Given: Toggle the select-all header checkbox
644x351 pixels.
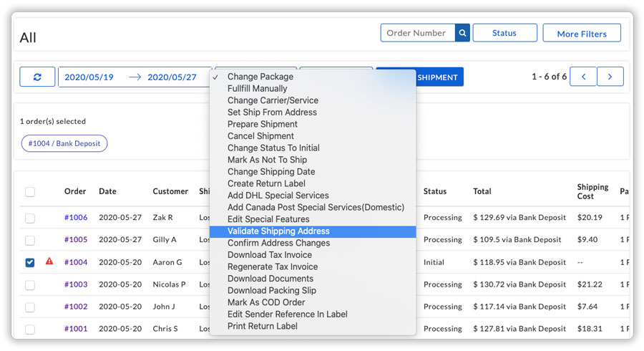Looking at the screenshot, I should click(30, 192).
